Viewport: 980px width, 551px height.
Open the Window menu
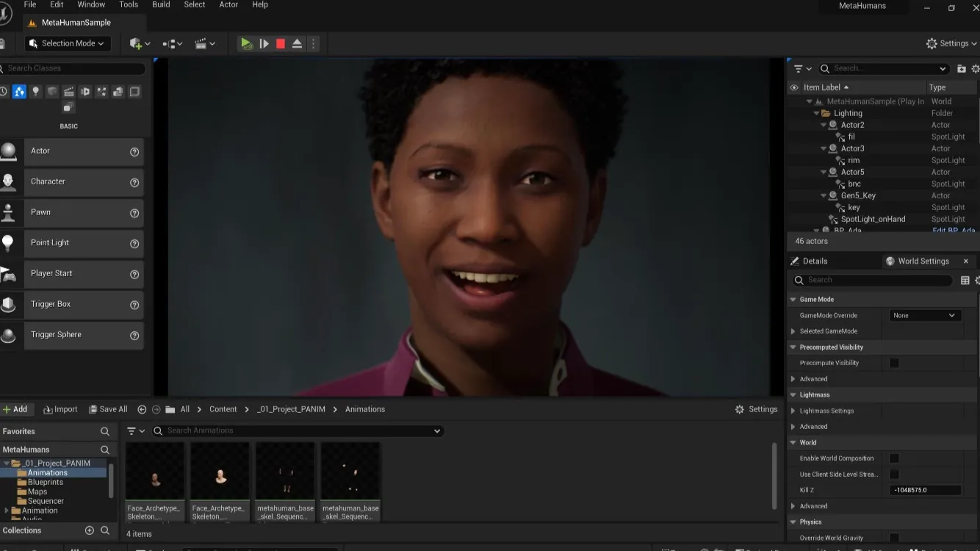[91, 4]
